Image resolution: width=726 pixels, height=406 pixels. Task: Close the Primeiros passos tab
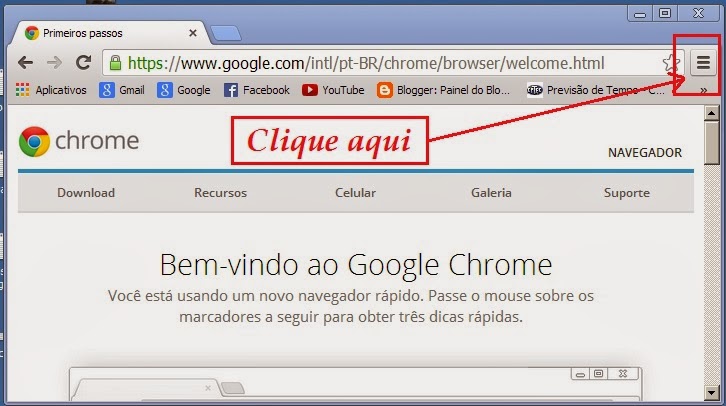(x=193, y=33)
